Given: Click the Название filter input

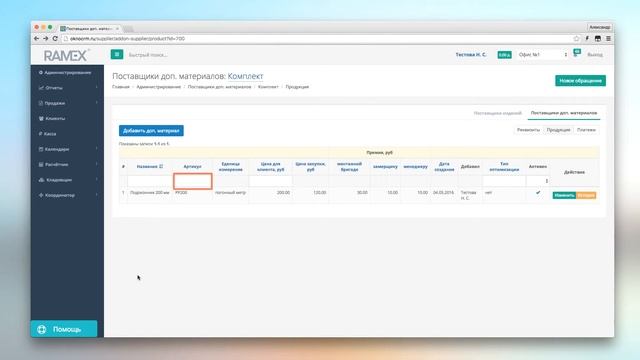Looking at the screenshot, I should coord(149,181).
